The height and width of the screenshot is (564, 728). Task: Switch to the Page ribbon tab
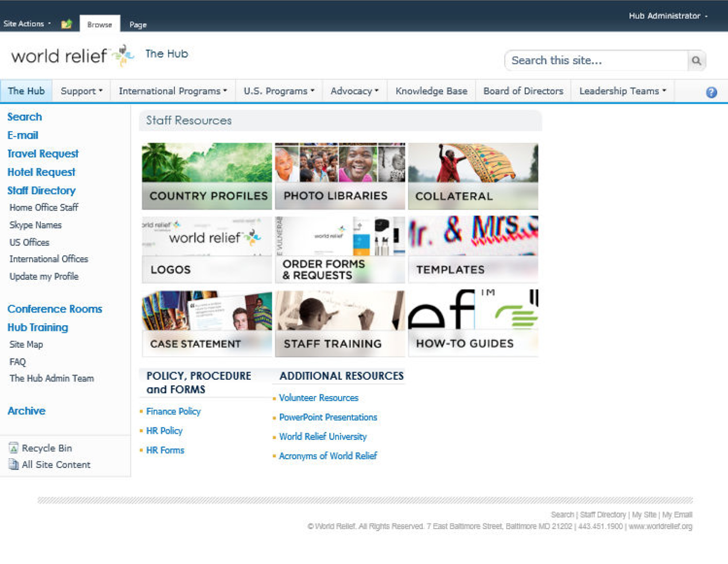(x=138, y=24)
